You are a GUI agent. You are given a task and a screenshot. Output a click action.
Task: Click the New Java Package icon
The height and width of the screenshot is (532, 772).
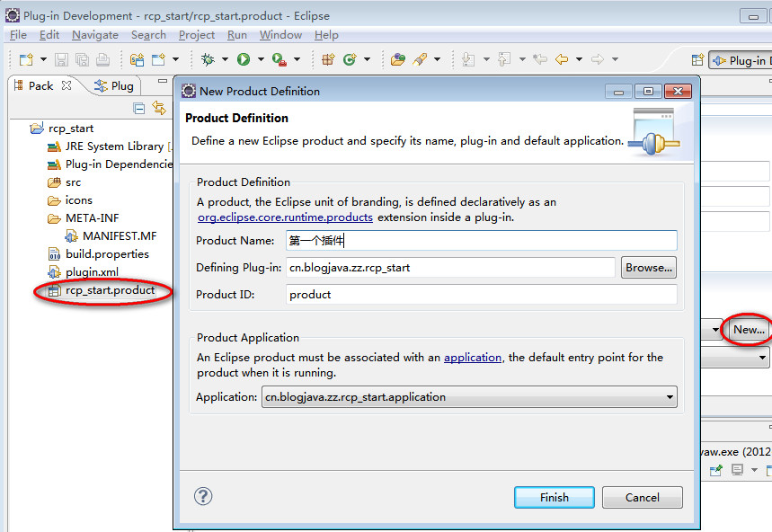tap(328, 59)
